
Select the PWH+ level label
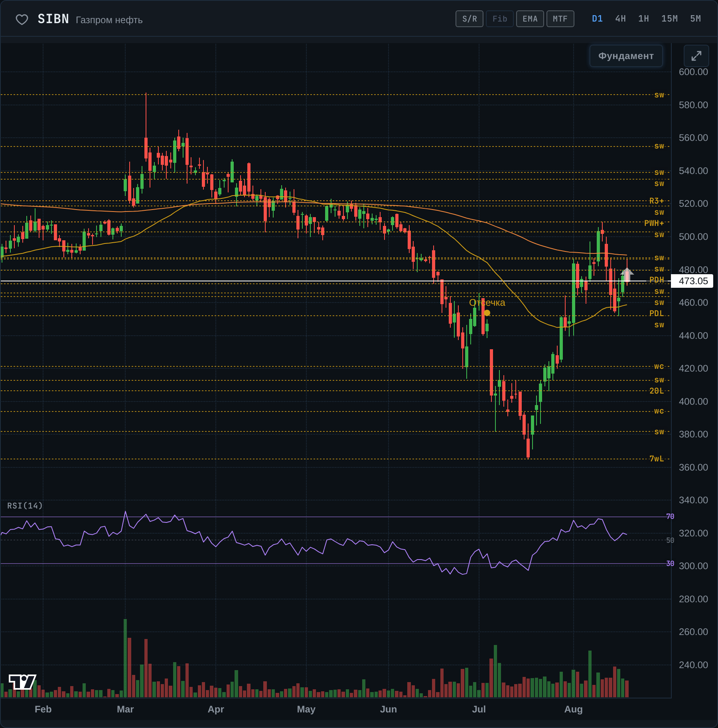(x=654, y=223)
